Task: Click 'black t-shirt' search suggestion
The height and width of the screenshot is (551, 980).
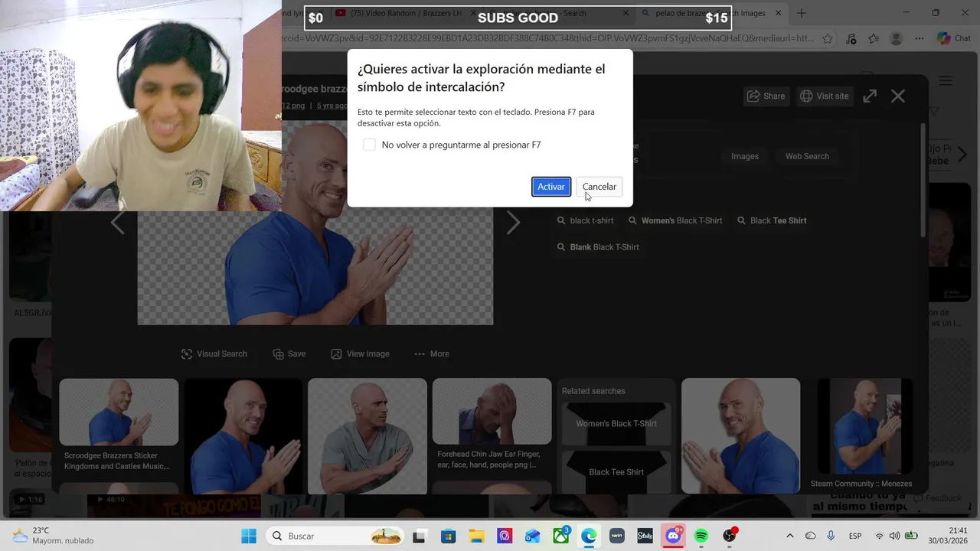Action: click(586, 220)
